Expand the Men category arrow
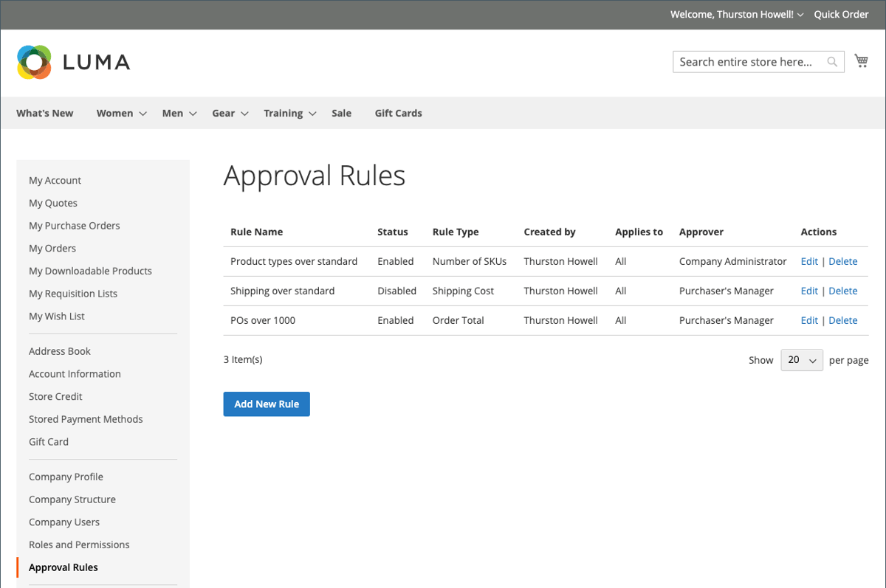The image size is (886, 588). pos(192,114)
